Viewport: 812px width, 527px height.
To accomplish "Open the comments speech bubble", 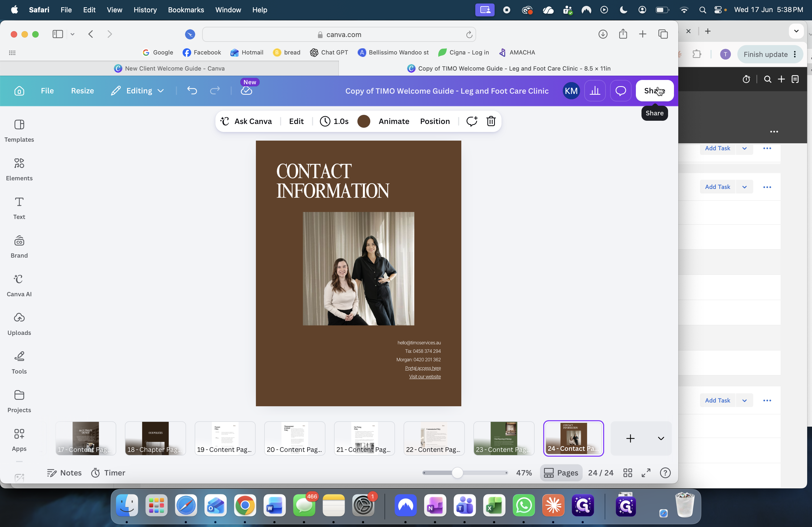I will click(621, 91).
